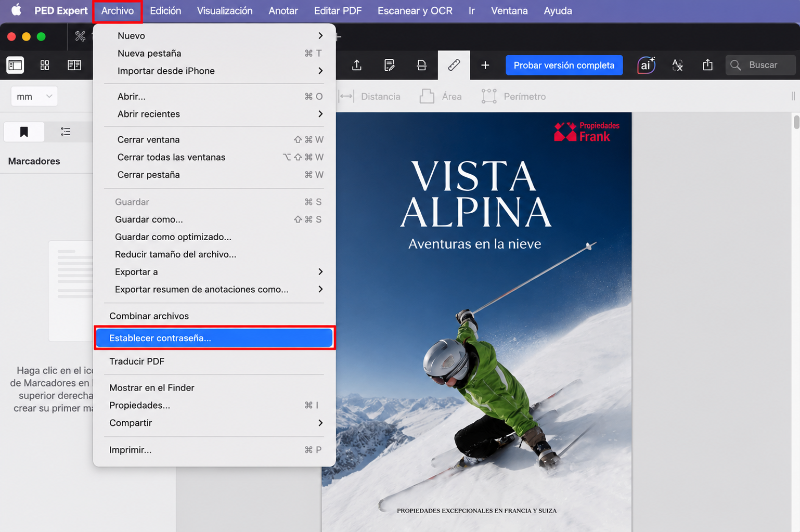Choose Traducir PDF menu item
This screenshot has width=800, height=532.
pyautogui.click(x=214, y=361)
